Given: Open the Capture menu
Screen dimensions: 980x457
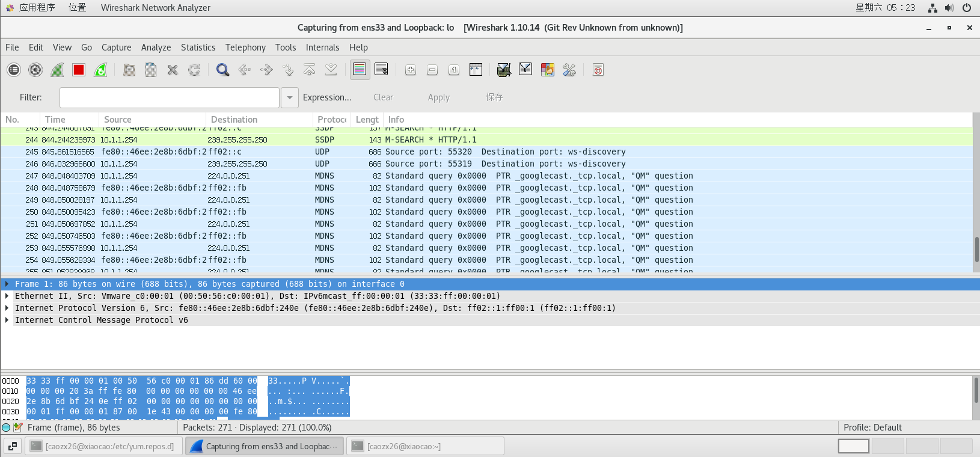Looking at the screenshot, I should [x=116, y=48].
